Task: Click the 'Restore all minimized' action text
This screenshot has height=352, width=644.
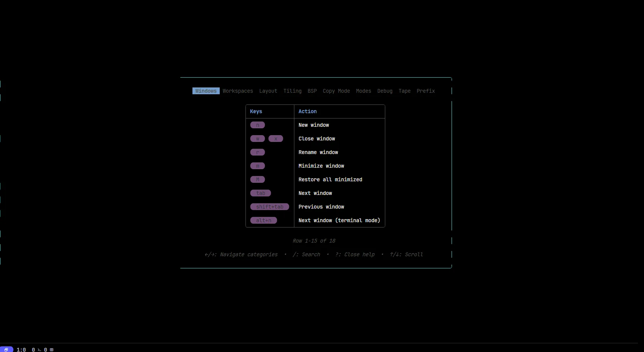Action: click(x=330, y=179)
